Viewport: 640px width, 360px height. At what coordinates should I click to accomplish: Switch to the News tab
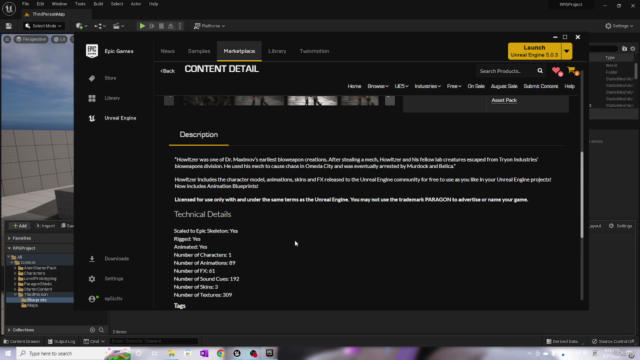pos(168,51)
